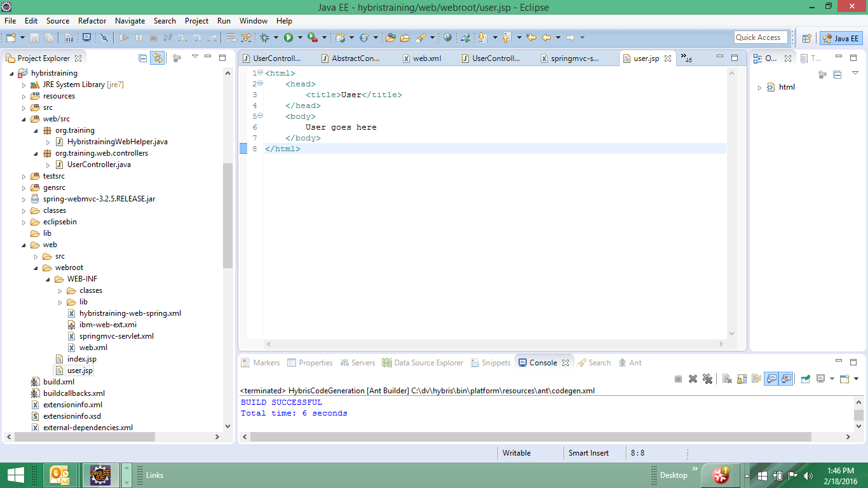The height and width of the screenshot is (488, 868).
Task: Open the Refactor menu
Action: click(x=92, y=20)
